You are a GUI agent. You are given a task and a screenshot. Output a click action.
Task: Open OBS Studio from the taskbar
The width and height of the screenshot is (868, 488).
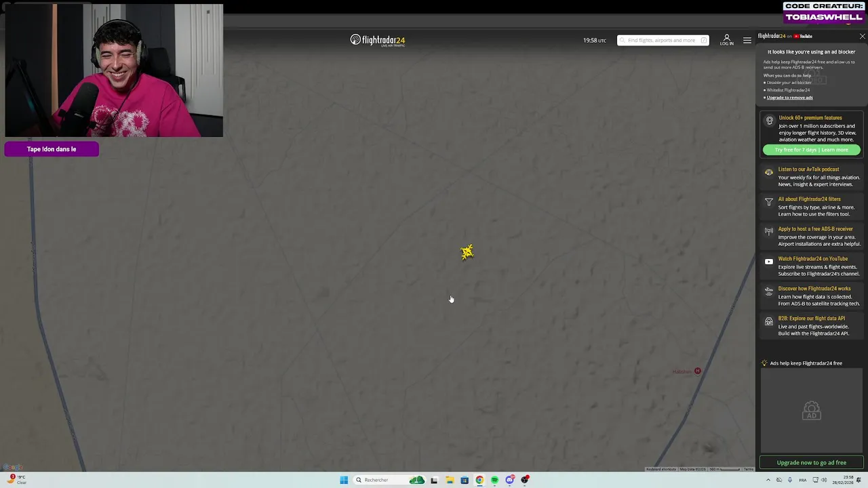525,480
